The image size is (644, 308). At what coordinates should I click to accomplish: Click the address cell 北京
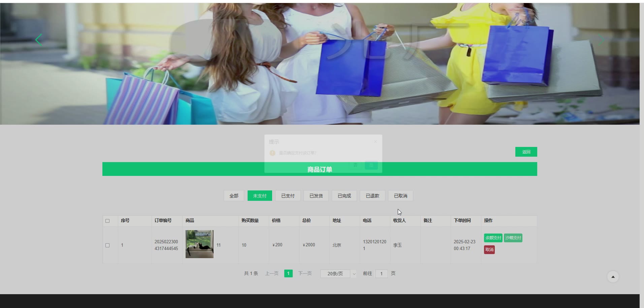pos(337,245)
